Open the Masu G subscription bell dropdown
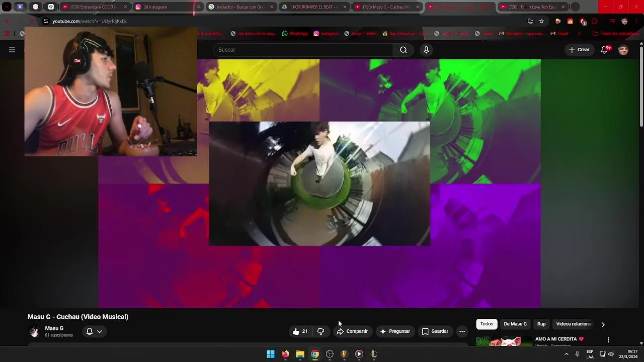This screenshot has width=644, height=362. pyautogui.click(x=94, y=331)
